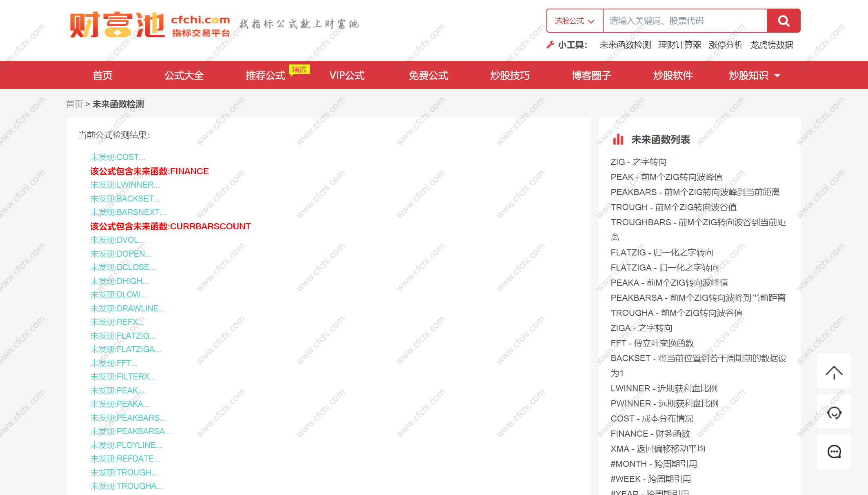Open the 选股公式 search category dropdown
The width and height of the screenshot is (868, 495).
[x=574, y=21]
